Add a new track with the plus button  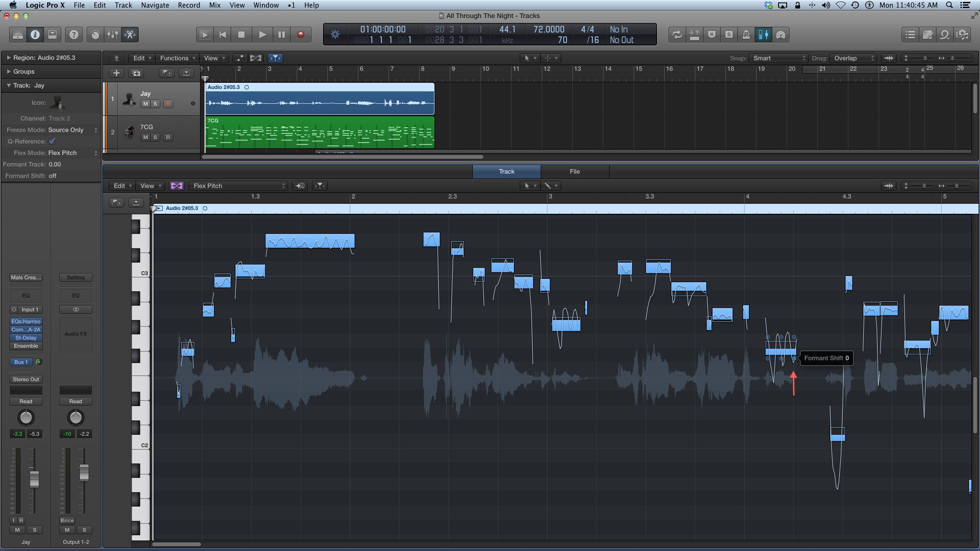point(116,73)
